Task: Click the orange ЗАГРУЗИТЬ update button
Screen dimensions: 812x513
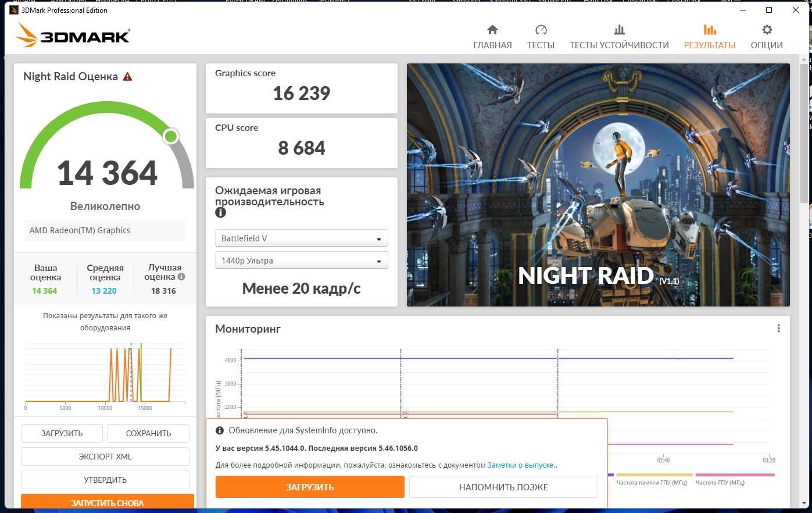Action: (x=310, y=487)
